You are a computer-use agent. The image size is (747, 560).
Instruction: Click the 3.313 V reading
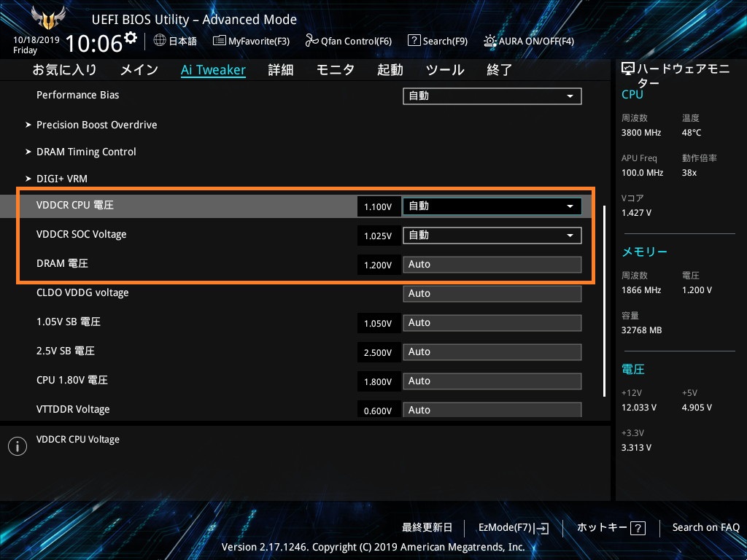point(636,447)
